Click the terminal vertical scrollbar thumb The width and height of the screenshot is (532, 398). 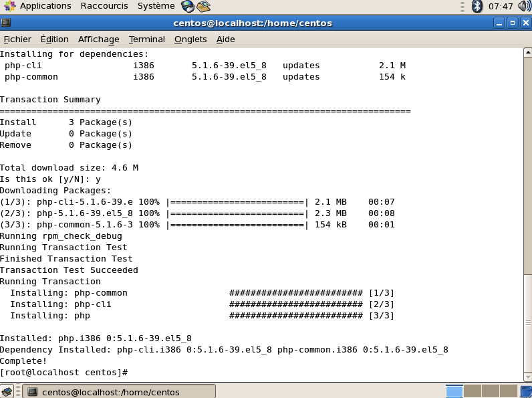coord(527,322)
